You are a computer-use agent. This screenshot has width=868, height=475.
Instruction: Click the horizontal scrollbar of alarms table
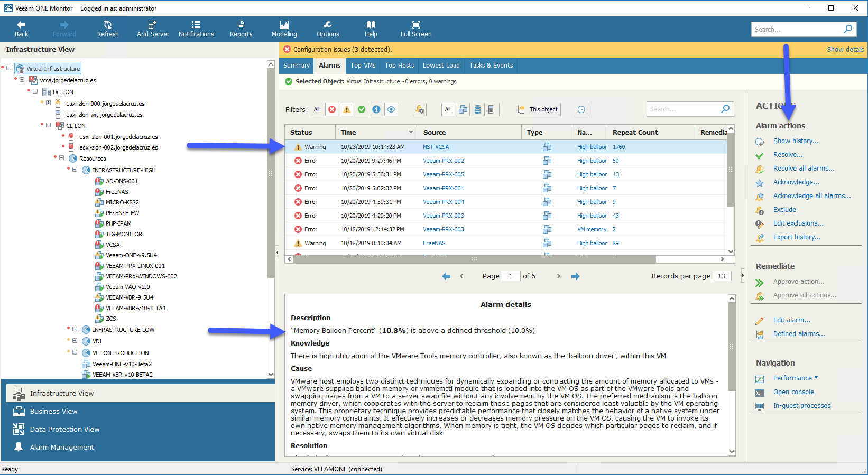[474, 259]
